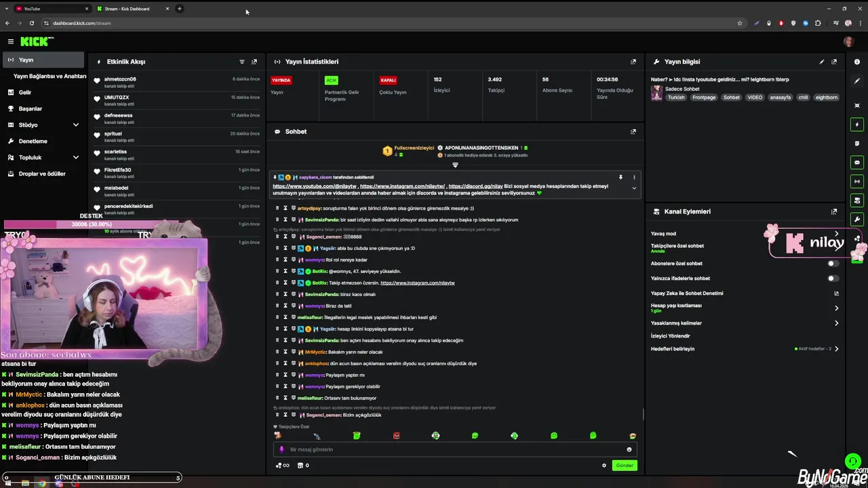Open the youtube.com/@nilaytw link in pinned message
Viewport: 868px width, 488px height.
(x=314, y=186)
